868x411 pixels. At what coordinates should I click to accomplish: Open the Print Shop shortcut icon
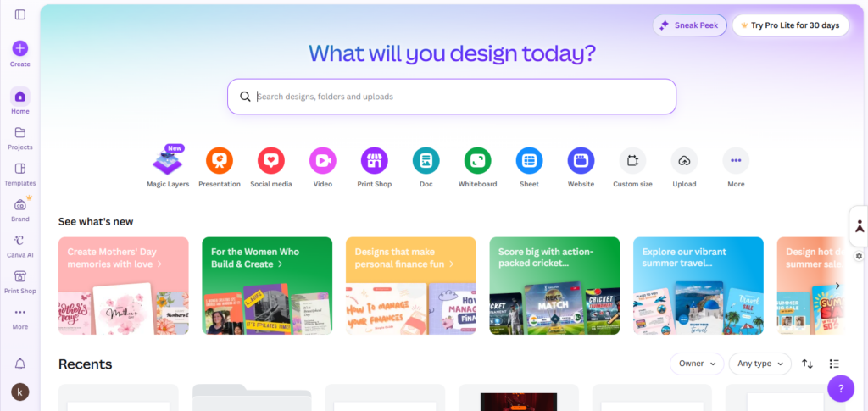pyautogui.click(x=374, y=161)
